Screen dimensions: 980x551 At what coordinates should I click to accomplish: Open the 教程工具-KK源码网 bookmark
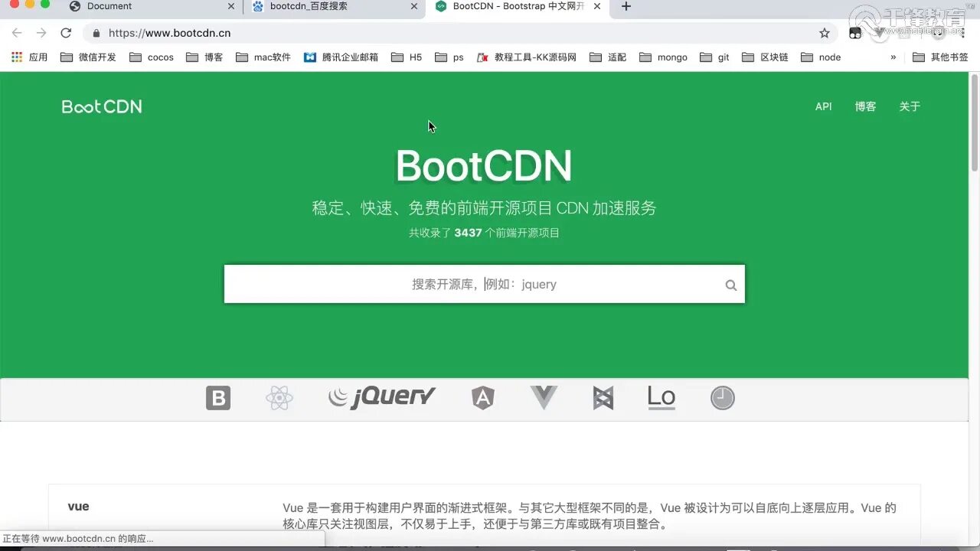[x=527, y=57]
